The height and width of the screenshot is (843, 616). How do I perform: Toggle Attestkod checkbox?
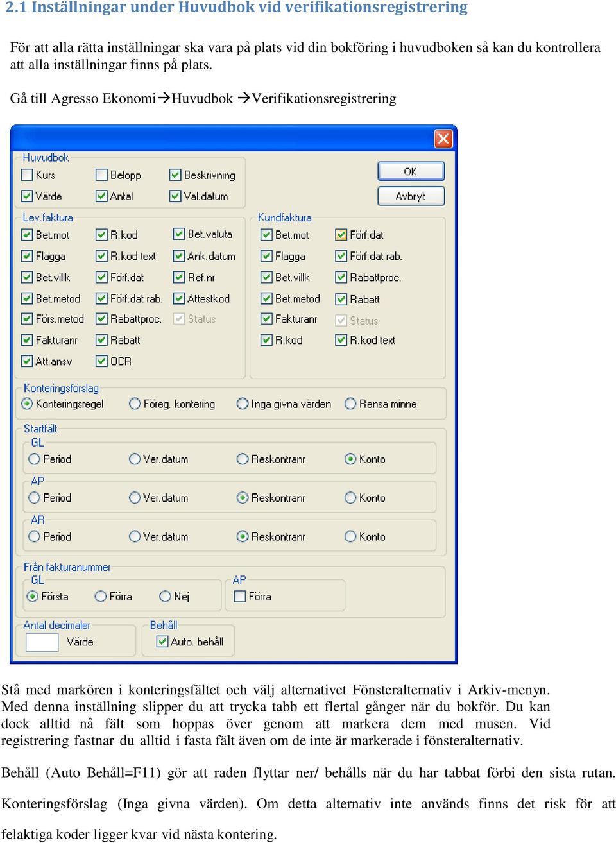tap(179, 298)
